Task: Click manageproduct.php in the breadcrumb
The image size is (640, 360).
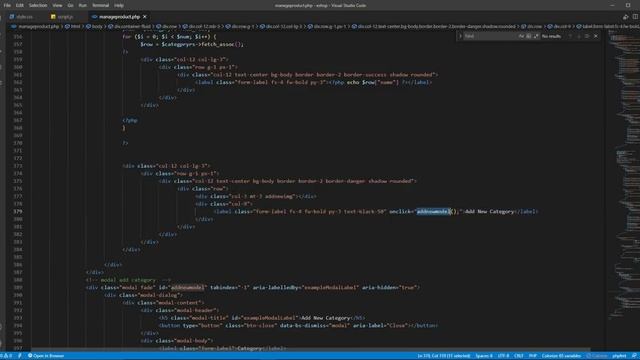Action: pos(38,27)
